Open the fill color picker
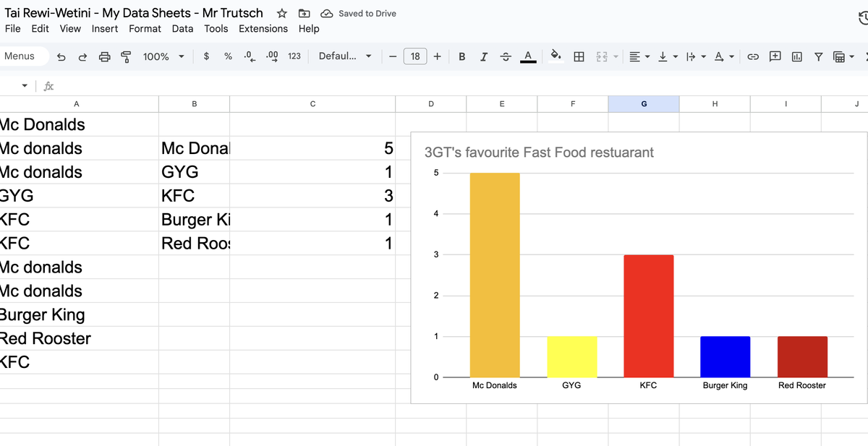868x446 pixels. pyautogui.click(x=556, y=56)
